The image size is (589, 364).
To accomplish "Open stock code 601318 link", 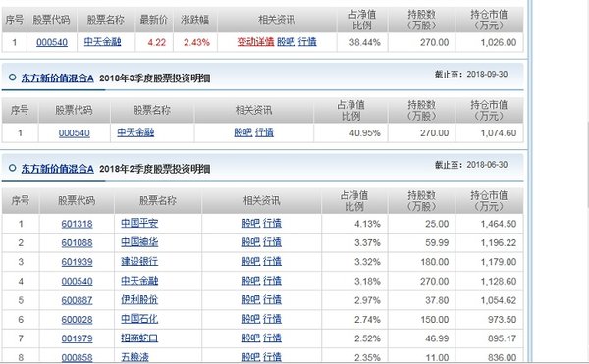I will (77, 224).
